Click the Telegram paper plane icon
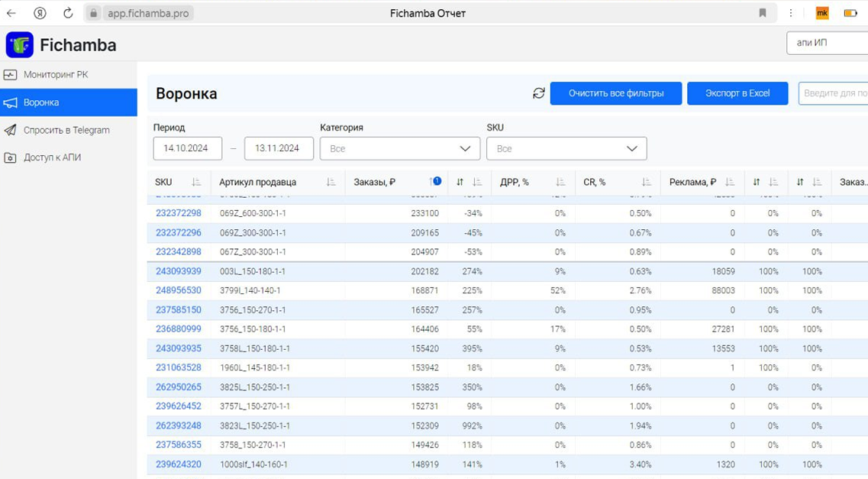The width and height of the screenshot is (868, 479). (x=10, y=130)
